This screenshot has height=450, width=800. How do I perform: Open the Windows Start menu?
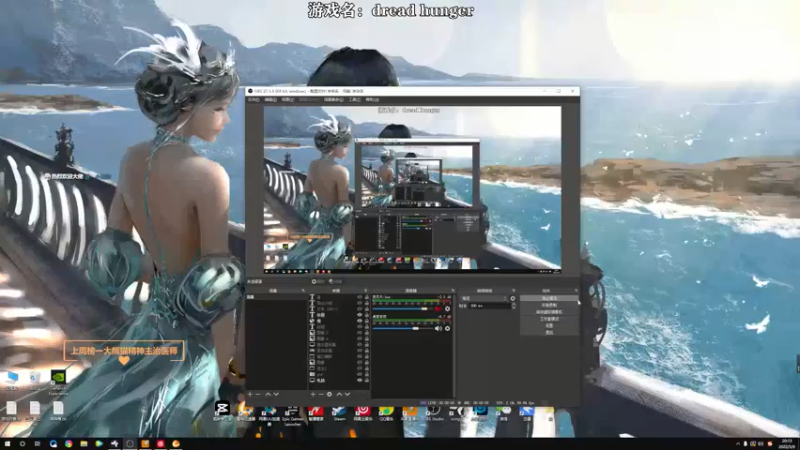(x=7, y=444)
